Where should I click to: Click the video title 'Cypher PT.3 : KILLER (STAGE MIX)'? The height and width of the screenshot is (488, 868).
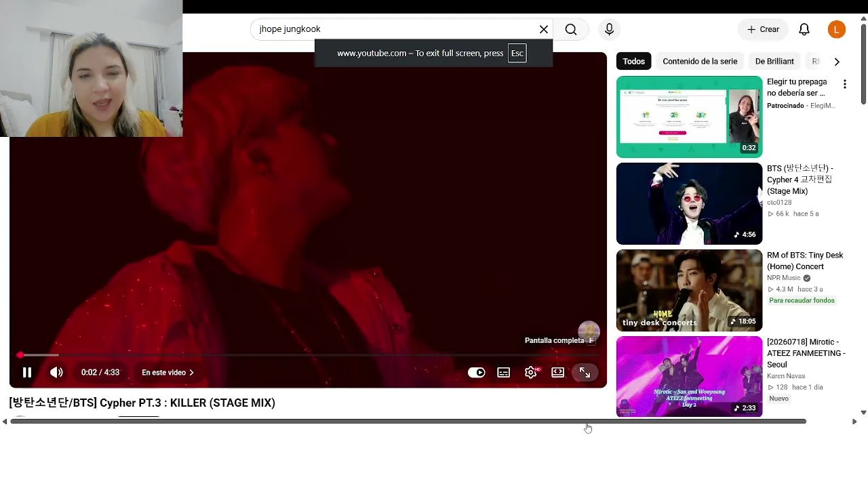pyautogui.click(x=142, y=403)
